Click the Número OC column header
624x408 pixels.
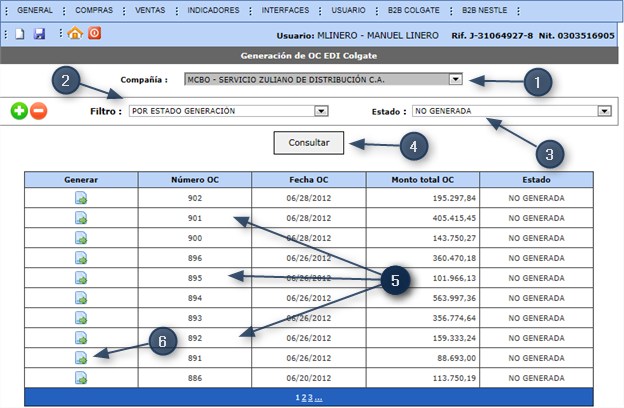[x=195, y=179]
